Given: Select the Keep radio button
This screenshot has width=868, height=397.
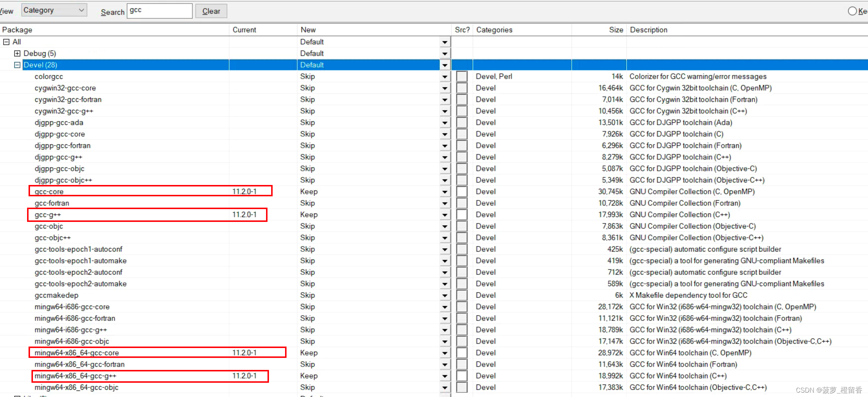Looking at the screenshot, I should (852, 11).
